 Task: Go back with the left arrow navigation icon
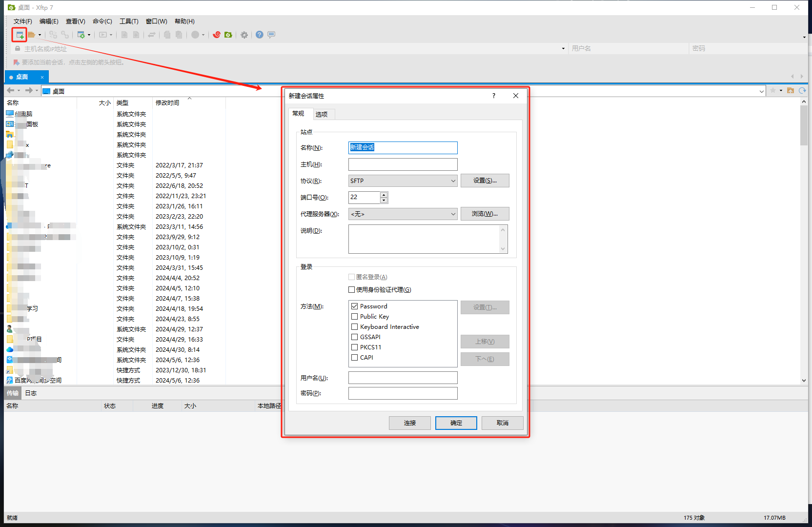click(x=11, y=91)
